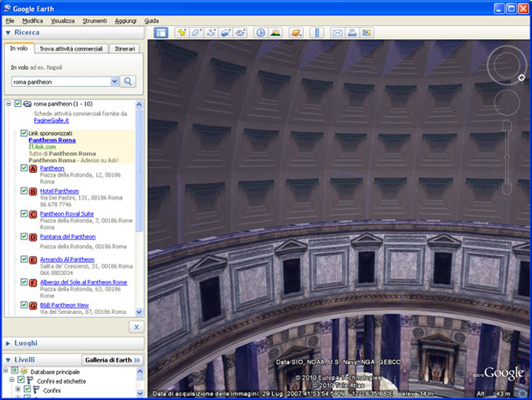Open the Fontana del Pantheon link
Screen dimensions: 532x400
(x=68, y=237)
